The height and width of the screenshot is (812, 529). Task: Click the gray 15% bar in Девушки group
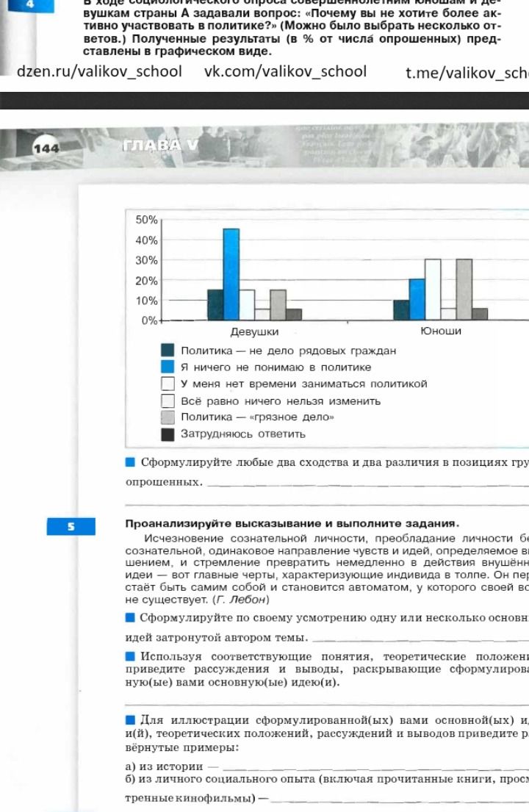278,305
